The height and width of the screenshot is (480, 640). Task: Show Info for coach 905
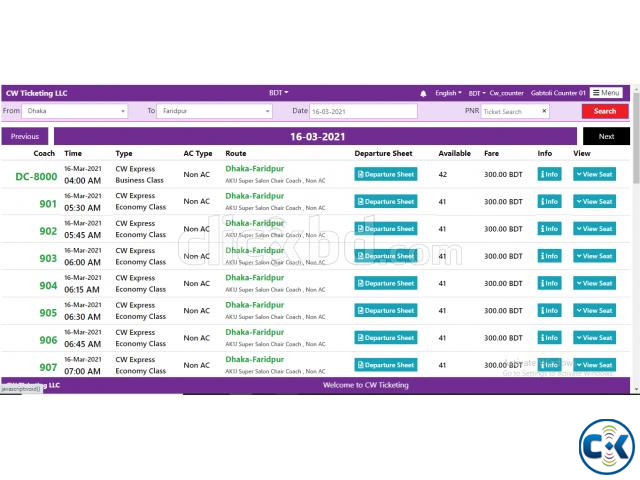pyautogui.click(x=549, y=311)
